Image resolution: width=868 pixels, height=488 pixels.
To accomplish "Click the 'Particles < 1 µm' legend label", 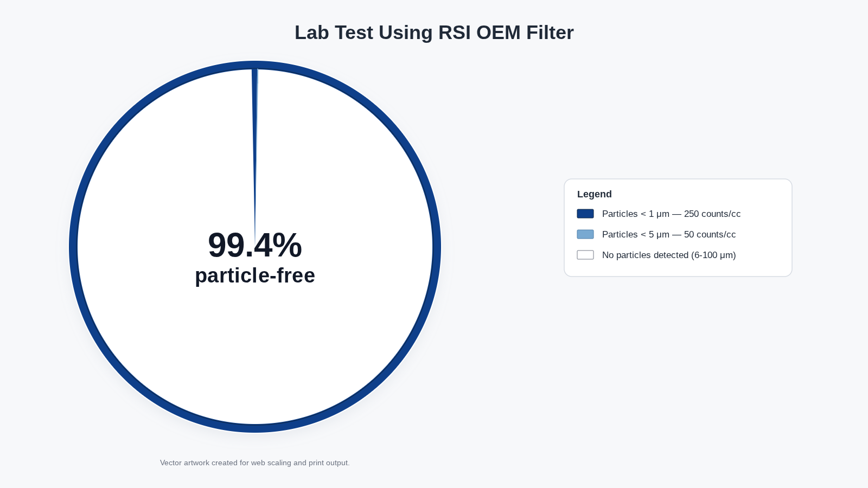I will (635, 214).
